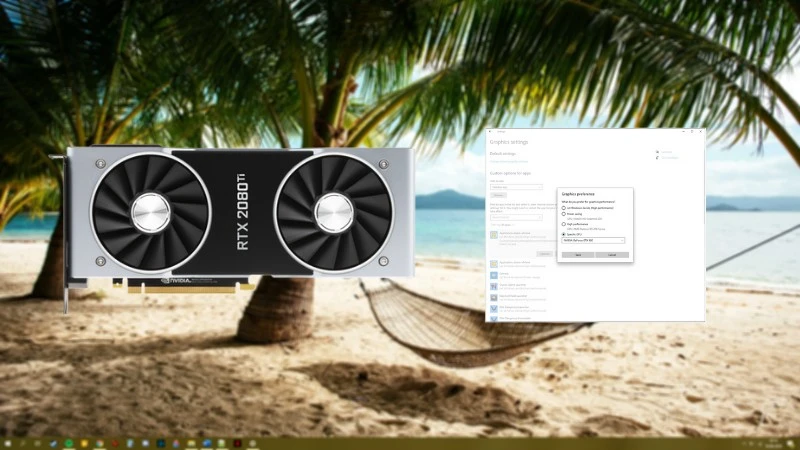Click Save in Graphics preference dialog
Screen dimensions: 800x450
tap(578, 255)
